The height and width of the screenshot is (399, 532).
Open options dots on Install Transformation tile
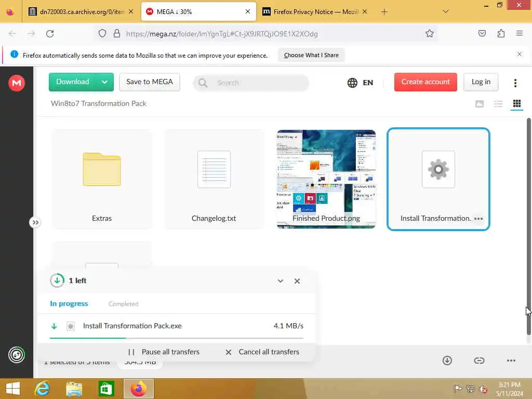[478, 219]
